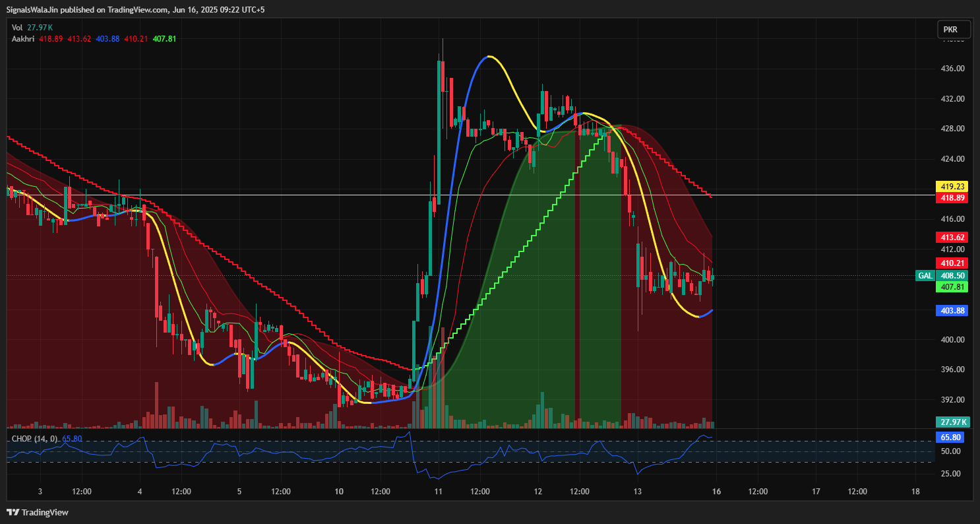
Task: Click the 408.50 current price label
Action: tap(952, 276)
